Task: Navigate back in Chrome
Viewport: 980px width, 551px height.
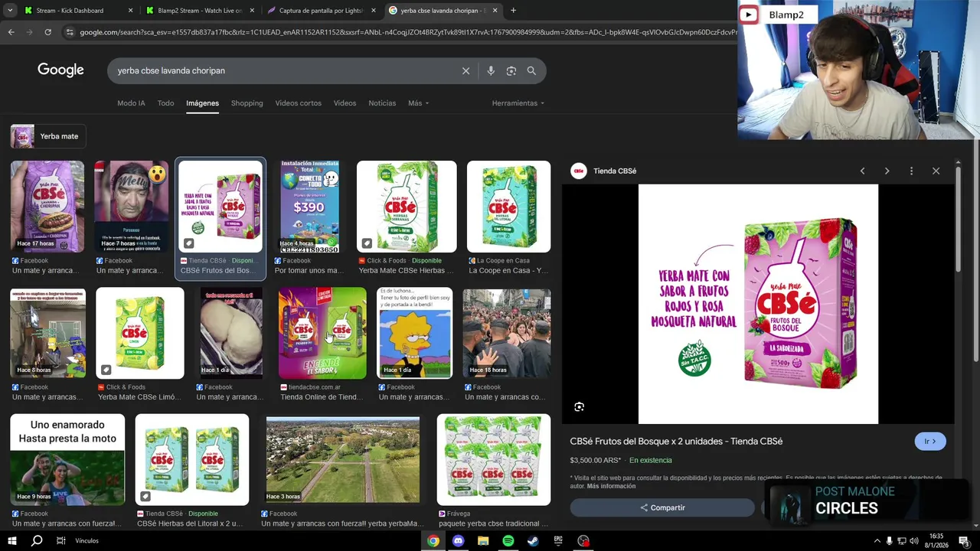Action: [x=11, y=32]
